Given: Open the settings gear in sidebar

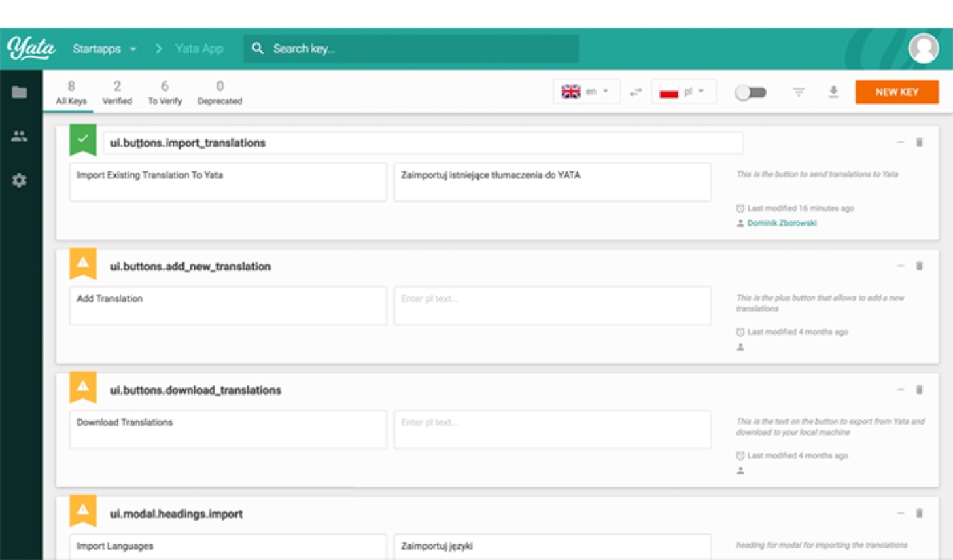Looking at the screenshot, I should [x=19, y=181].
